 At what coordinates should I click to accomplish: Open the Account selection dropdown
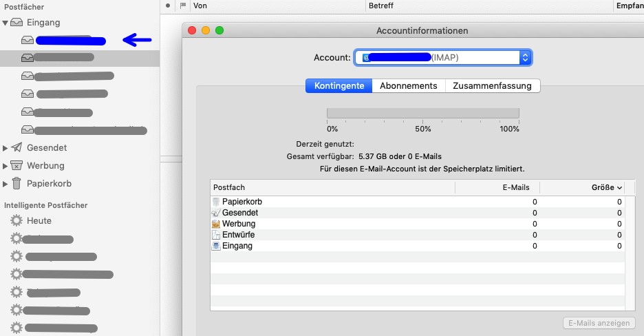coord(525,58)
